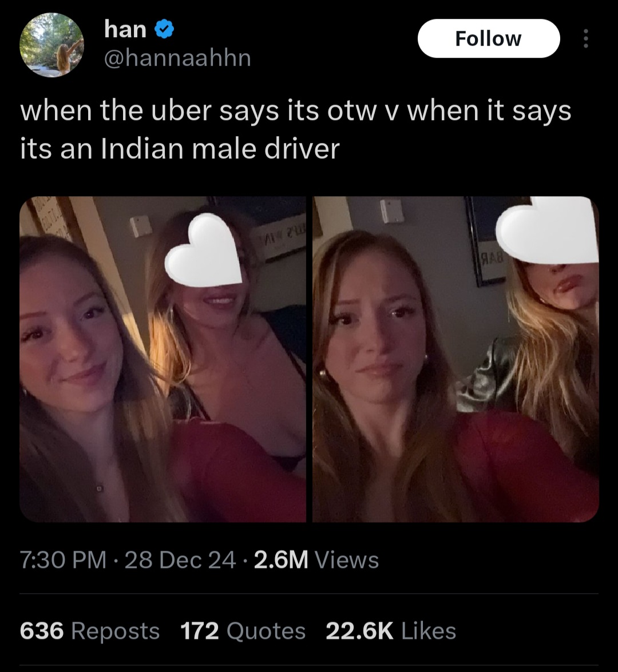This screenshot has width=618, height=672.
Task: Click the wall light switch in left photo
Action: 141,226
